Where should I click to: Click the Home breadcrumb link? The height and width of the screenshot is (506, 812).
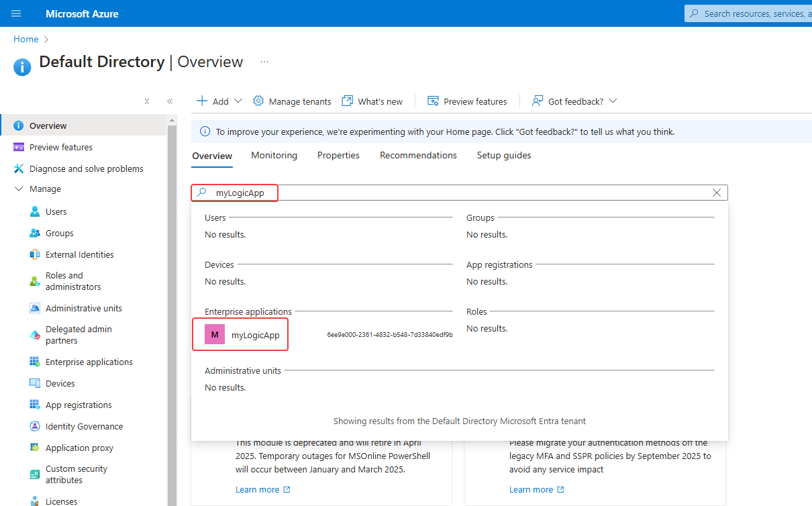click(x=26, y=39)
